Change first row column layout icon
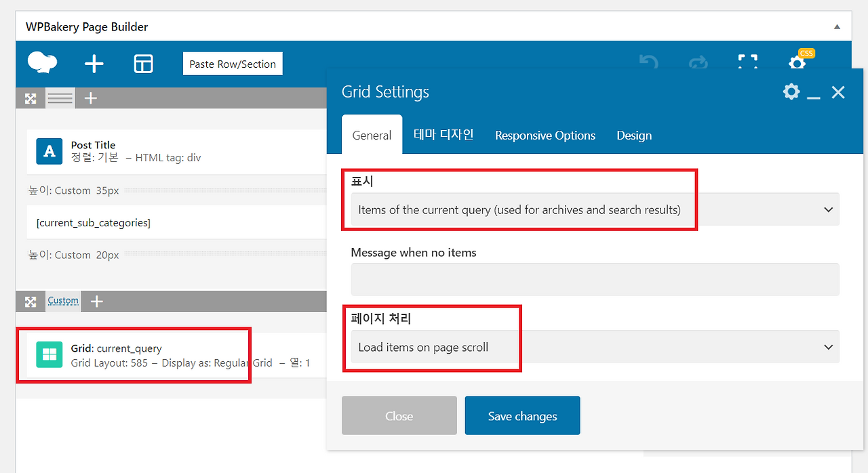This screenshot has width=868, height=473. [x=60, y=98]
